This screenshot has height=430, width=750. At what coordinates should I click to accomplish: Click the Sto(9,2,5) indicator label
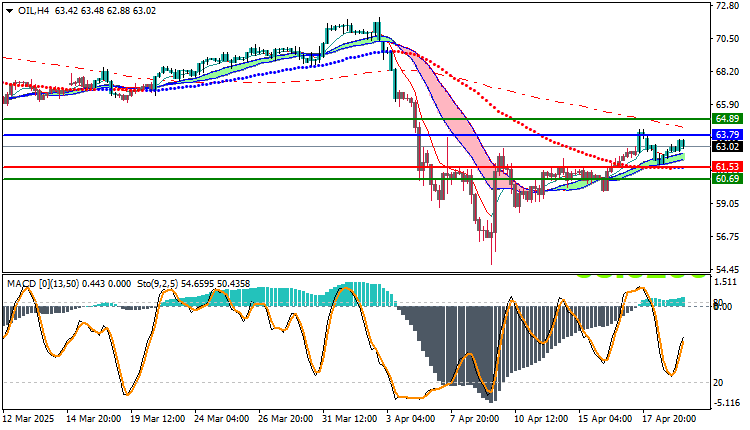coord(157,284)
